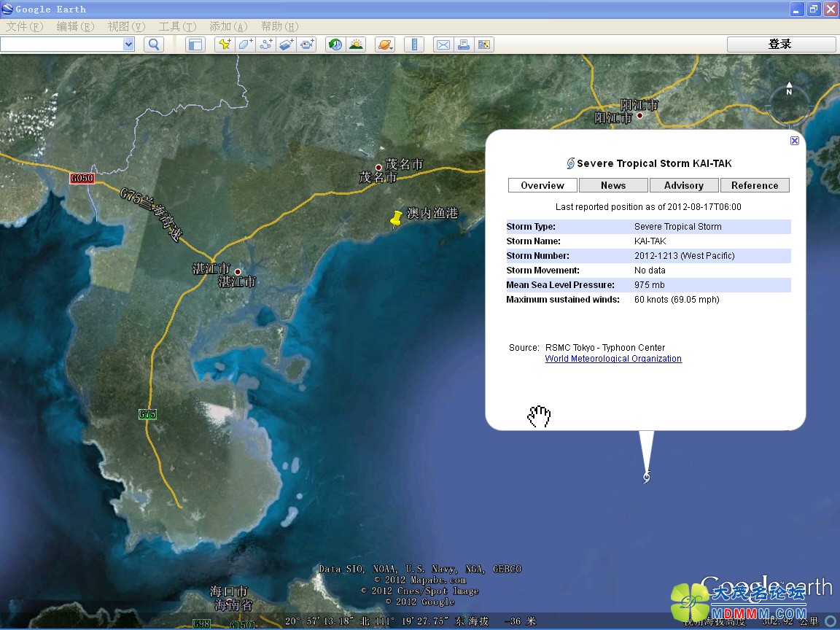840x630 pixels.
Task: Click the last reported position timestamp text
Action: coord(648,207)
